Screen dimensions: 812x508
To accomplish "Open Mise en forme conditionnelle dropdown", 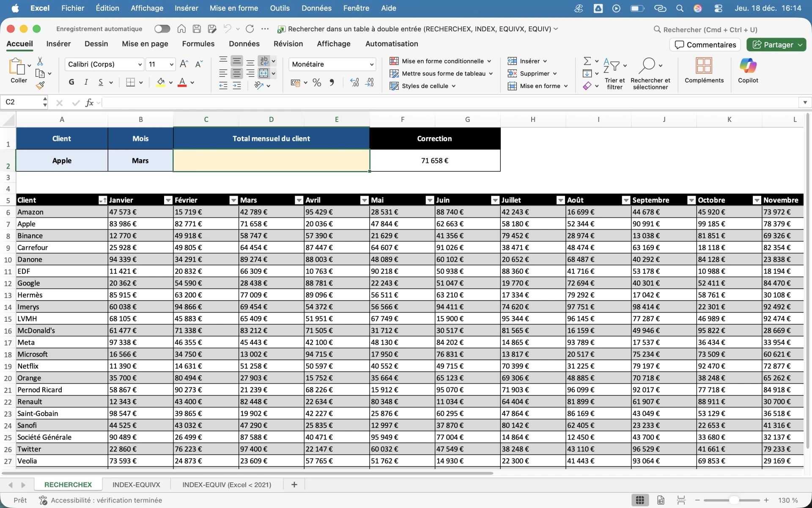I will point(440,61).
